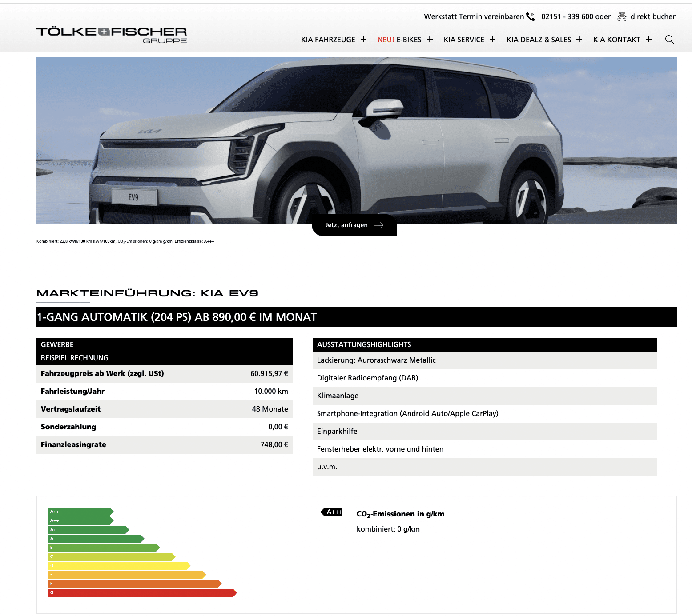Click the Smartphone-Integration row
The width and height of the screenshot is (692, 616).
485,414
